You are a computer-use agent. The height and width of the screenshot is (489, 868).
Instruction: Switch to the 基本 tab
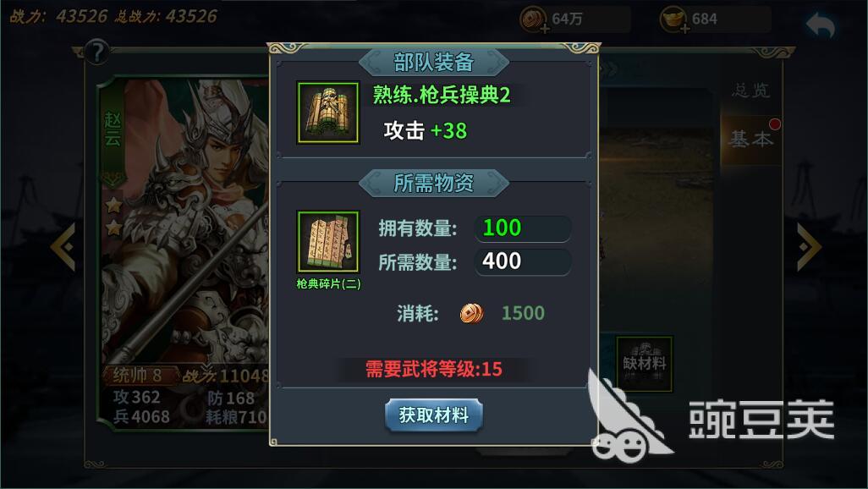tap(750, 139)
